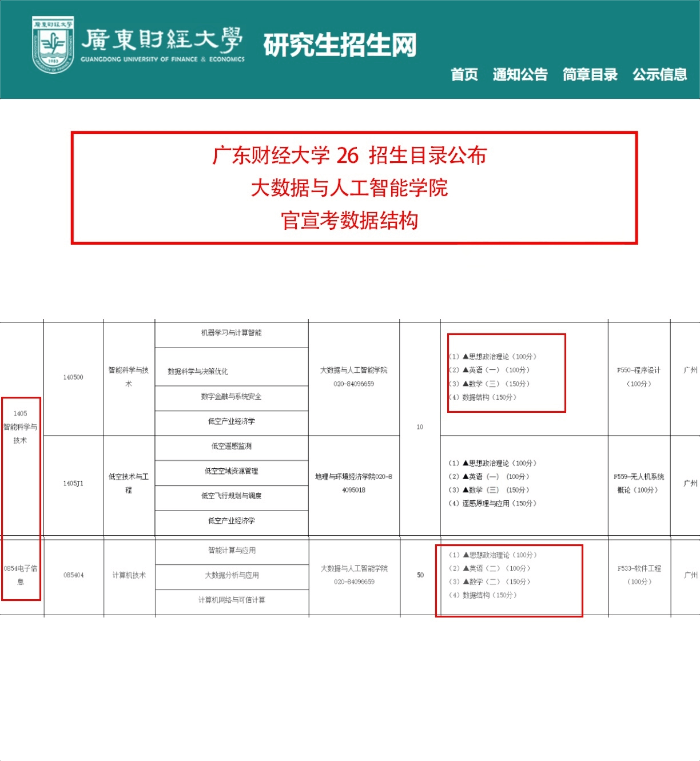Select the 数据科学与决策优化 research direction
700x761 pixels.
(198, 372)
